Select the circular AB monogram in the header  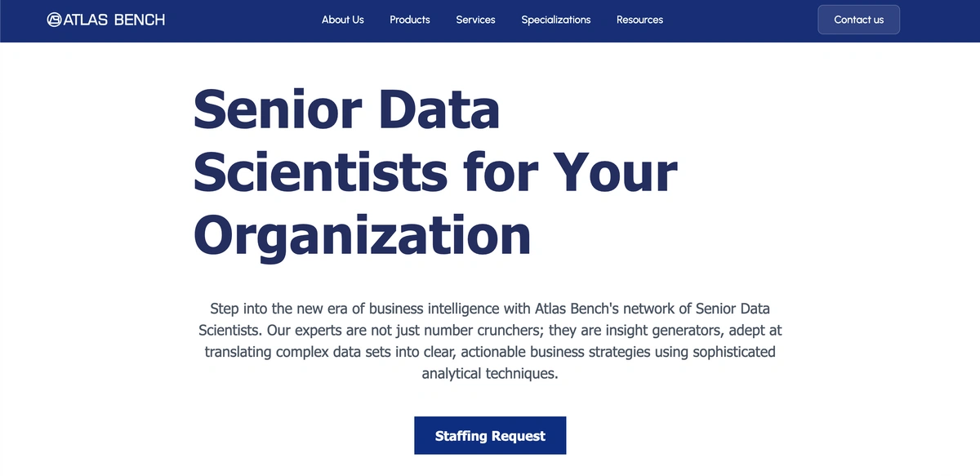pos(52,20)
